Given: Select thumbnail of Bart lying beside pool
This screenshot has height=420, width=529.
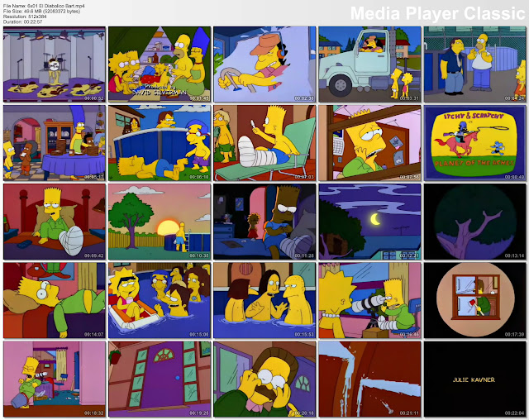Looking at the screenshot, I should pos(160,143).
